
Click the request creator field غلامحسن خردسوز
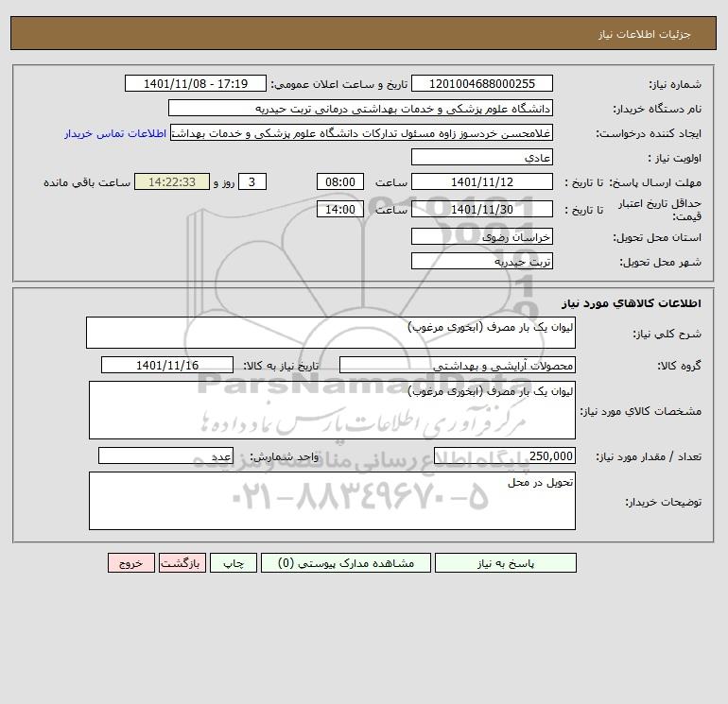click(361, 132)
